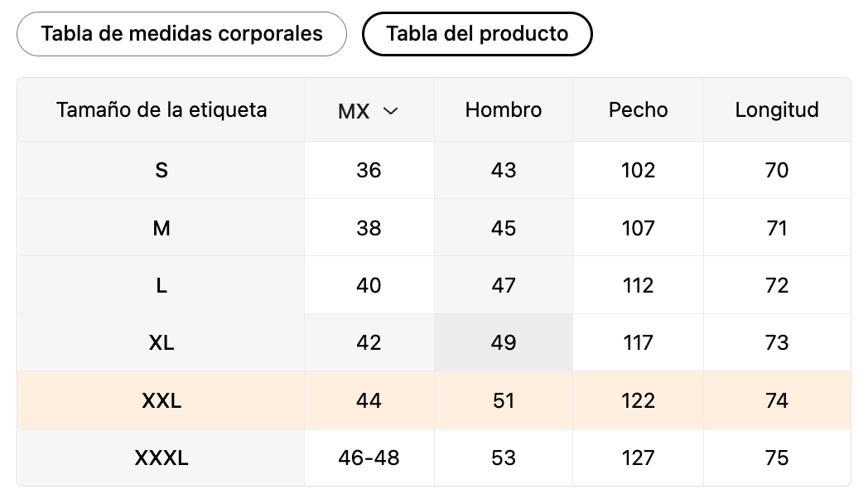Click the shaded Hombro 49 cell
The height and width of the screenshot is (499, 868).
point(504,343)
